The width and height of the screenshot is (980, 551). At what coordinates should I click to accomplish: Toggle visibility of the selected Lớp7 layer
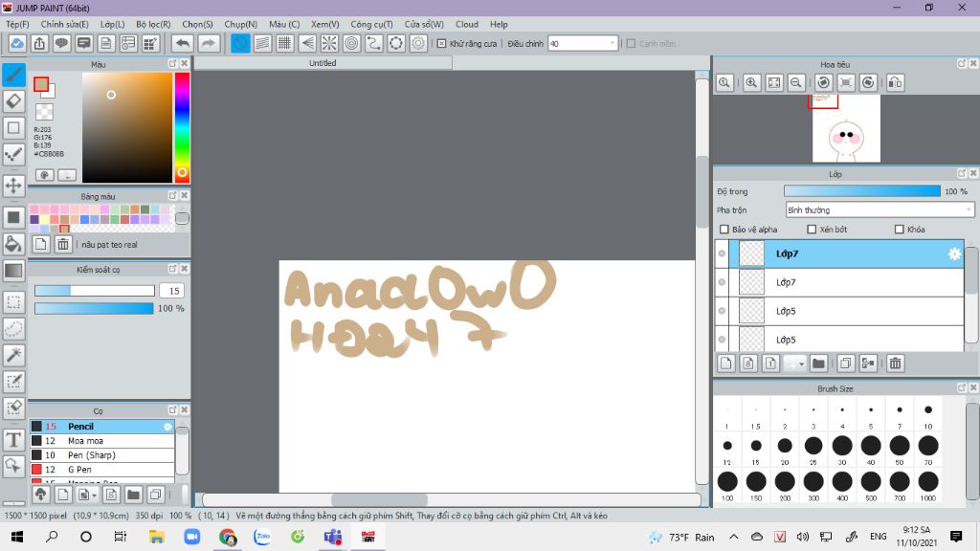coord(722,253)
